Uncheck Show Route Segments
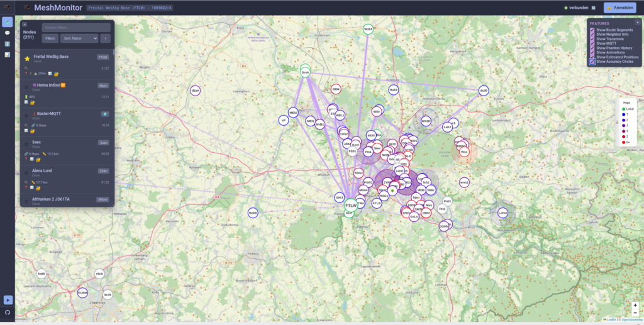The width and height of the screenshot is (644, 325). click(592, 30)
